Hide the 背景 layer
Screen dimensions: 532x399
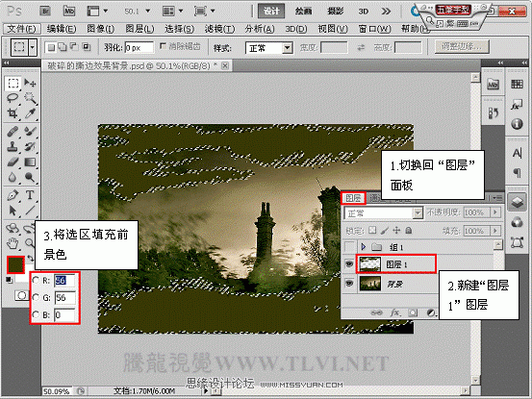(349, 283)
